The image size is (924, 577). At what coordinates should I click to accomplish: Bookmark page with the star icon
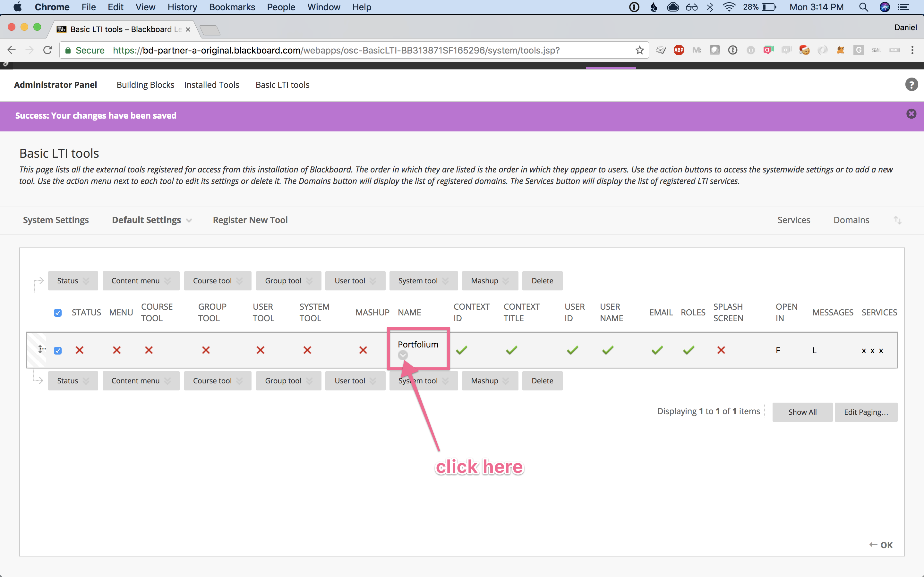[639, 50]
